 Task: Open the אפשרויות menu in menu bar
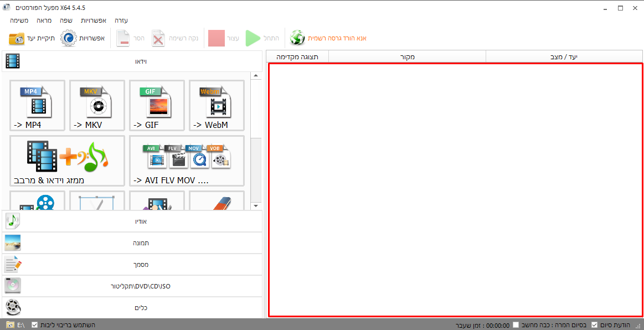pos(94,20)
